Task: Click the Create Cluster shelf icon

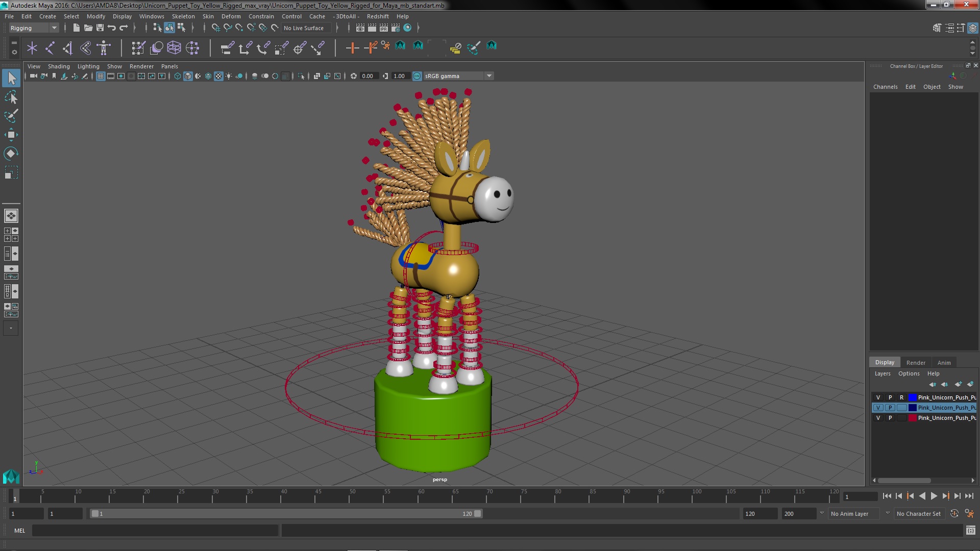Action: click(x=192, y=48)
